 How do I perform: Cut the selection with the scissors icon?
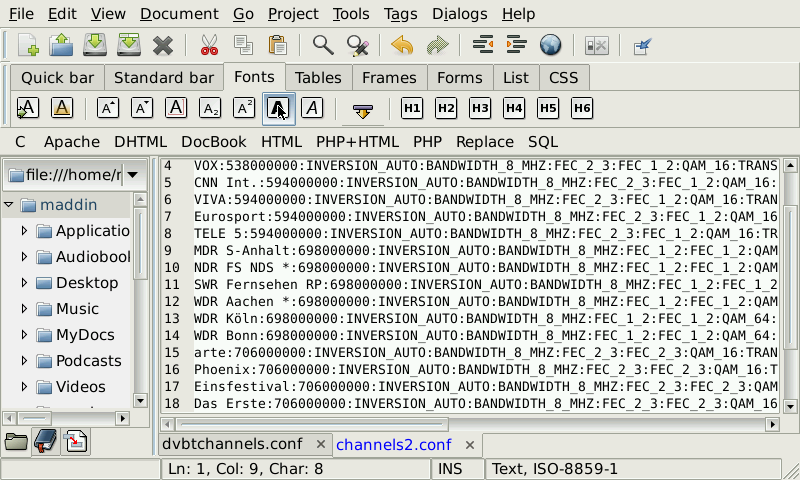209,45
